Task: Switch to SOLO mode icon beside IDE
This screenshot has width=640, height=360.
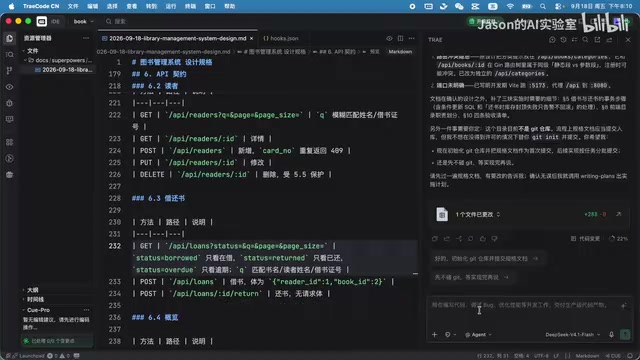Action: tap(42, 21)
